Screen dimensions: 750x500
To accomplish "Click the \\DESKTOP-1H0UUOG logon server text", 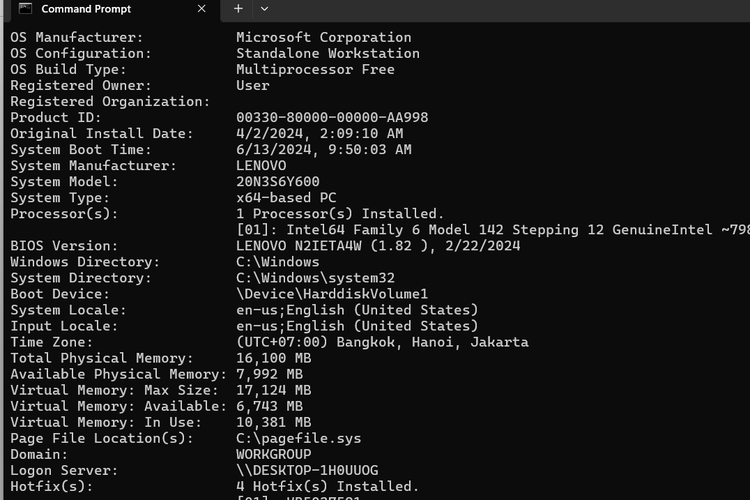I will 307,470.
